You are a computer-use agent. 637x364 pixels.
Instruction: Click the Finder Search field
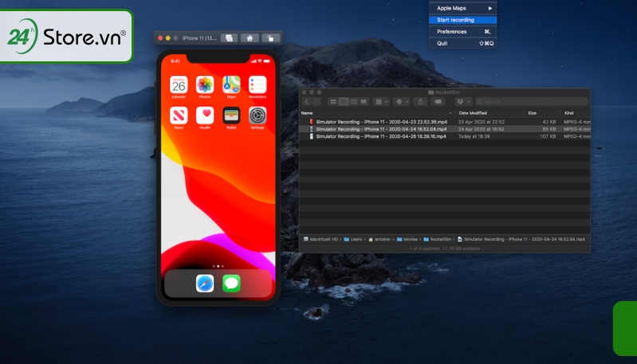coord(532,101)
